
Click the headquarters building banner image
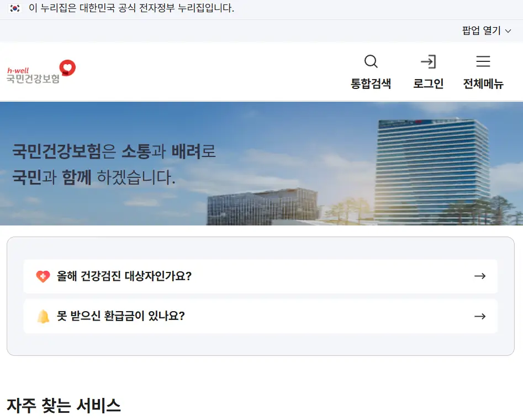pyautogui.click(x=262, y=164)
